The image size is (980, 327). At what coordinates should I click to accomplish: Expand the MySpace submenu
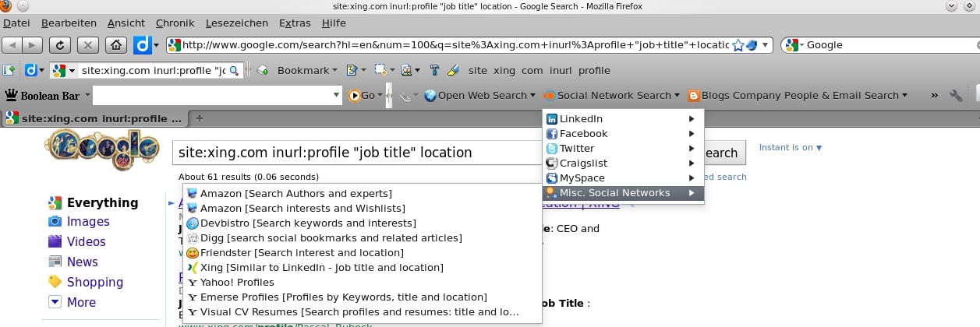[623, 178]
